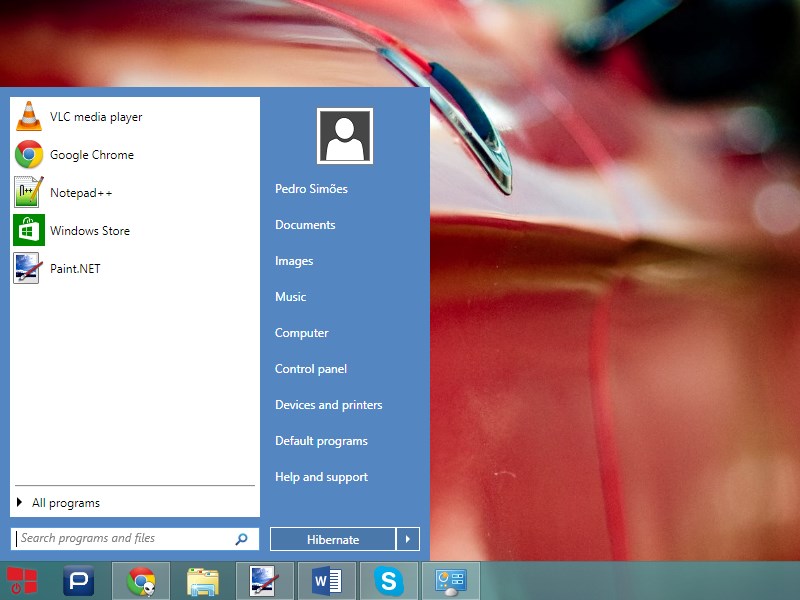Screen dimensions: 800x600
Task: Open the power options arrow beside Hibernate
Action: [x=408, y=540]
